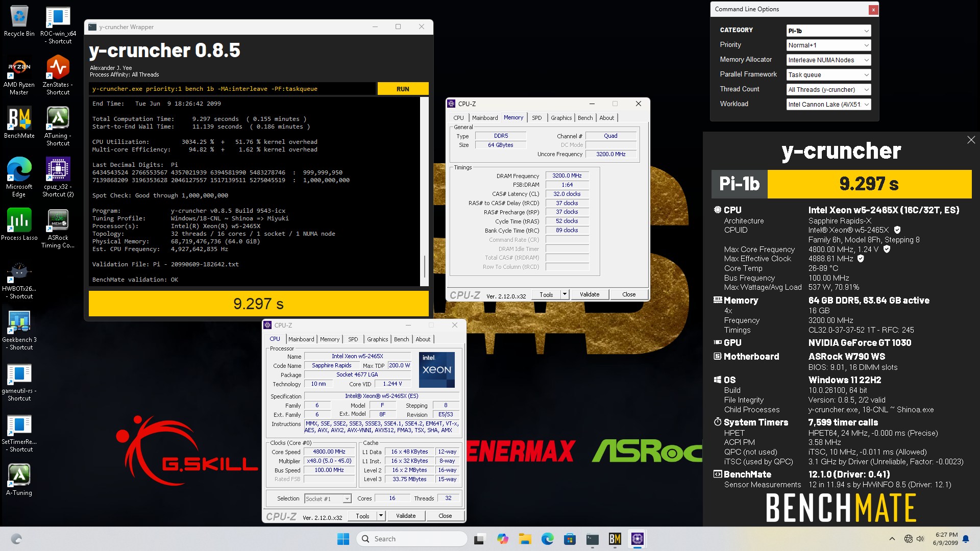The height and width of the screenshot is (551, 980).
Task: Switch to Mainboard tab in CPU-Z Memory window
Action: [x=485, y=118]
